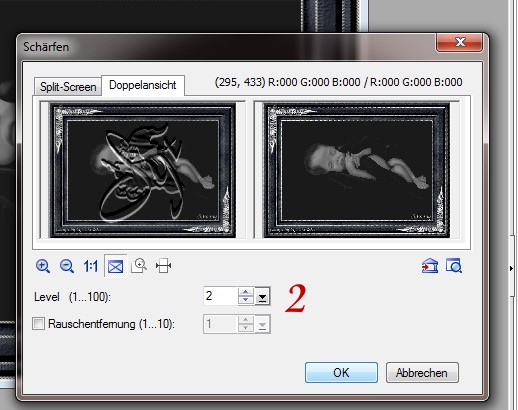Click inside the Level input field
Image resolution: width=518 pixels, height=410 pixels.
coord(220,296)
